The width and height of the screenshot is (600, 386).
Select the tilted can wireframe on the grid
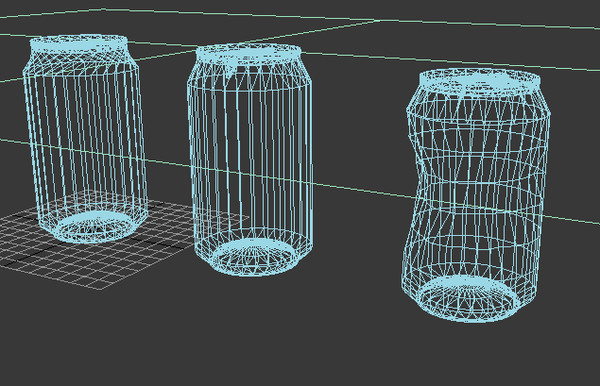85,139
